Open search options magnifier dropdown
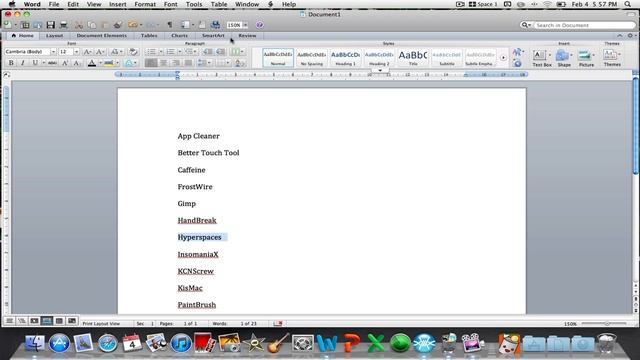Viewport: 640px width, 360px height. click(x=526, y=25)
